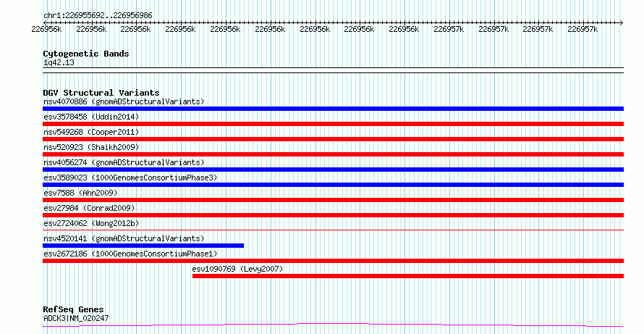Click the esv7588 (Ahn2009) label
The image size is (644, 334).
80,193
